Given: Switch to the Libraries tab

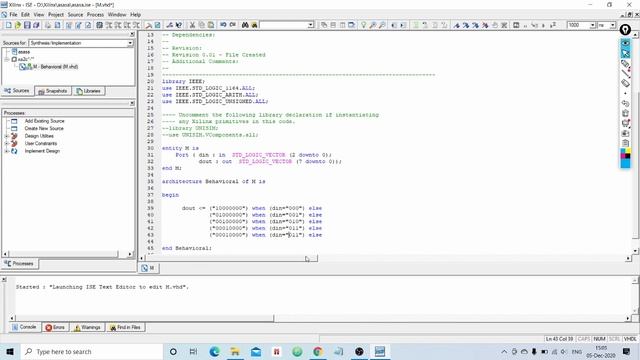Looking at the screenshot, I should 89,91.
